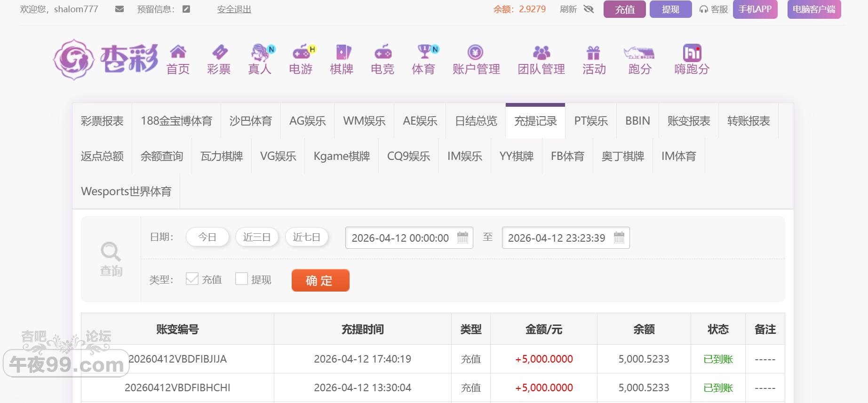Click the 体育 trophy icon

424,52
